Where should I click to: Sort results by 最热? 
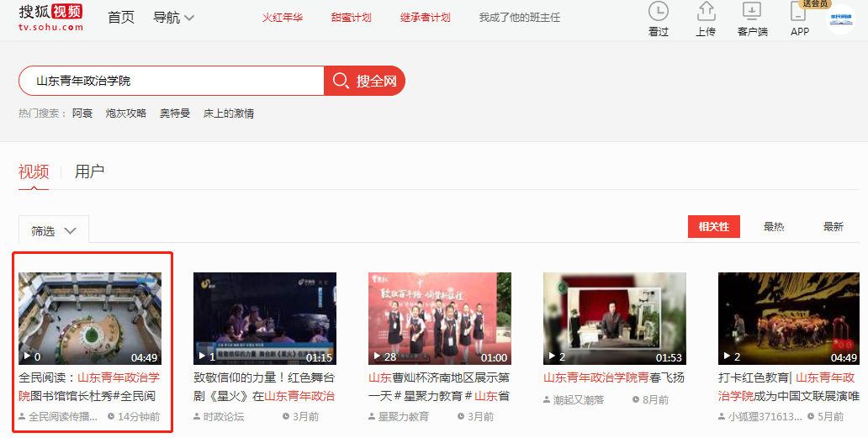pos(774,227)
